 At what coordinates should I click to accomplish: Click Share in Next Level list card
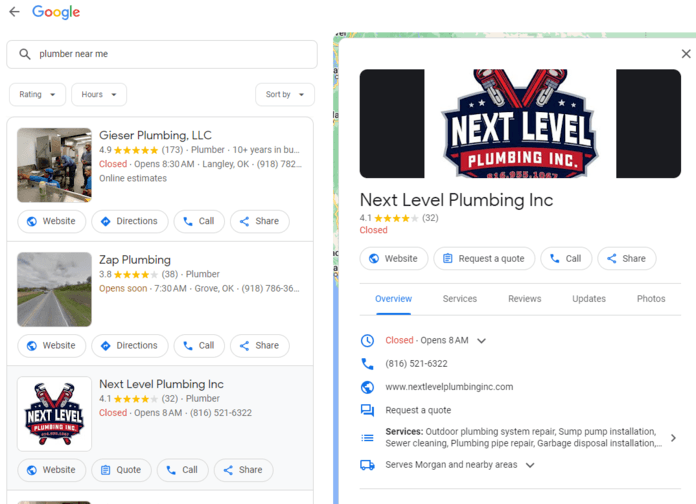pos(243,470)
